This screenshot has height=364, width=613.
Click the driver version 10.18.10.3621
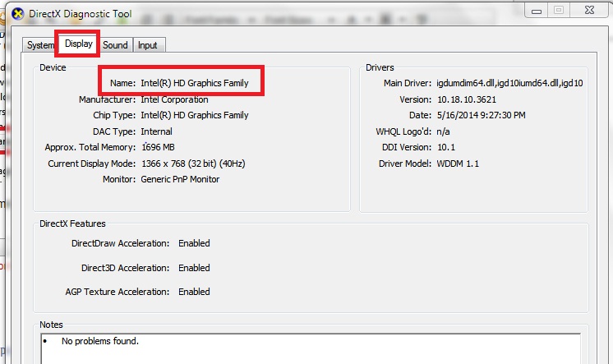467,99
